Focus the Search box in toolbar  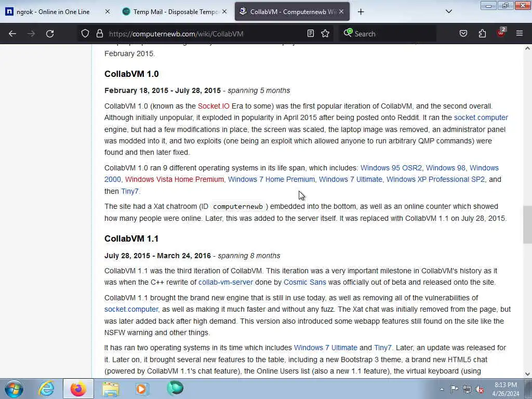pyautogui.click(x=387, y=34)
